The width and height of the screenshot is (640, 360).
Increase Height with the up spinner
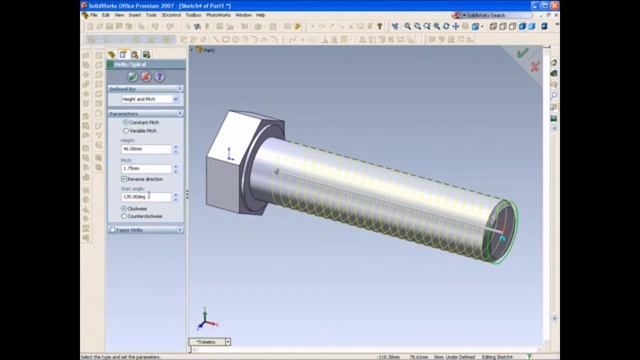pyautogui.click(x=176, y=147)
